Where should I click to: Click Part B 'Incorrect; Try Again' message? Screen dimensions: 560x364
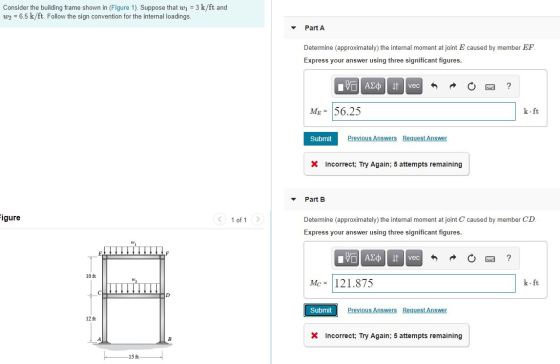pyautogui.click(x=386, y=336)
